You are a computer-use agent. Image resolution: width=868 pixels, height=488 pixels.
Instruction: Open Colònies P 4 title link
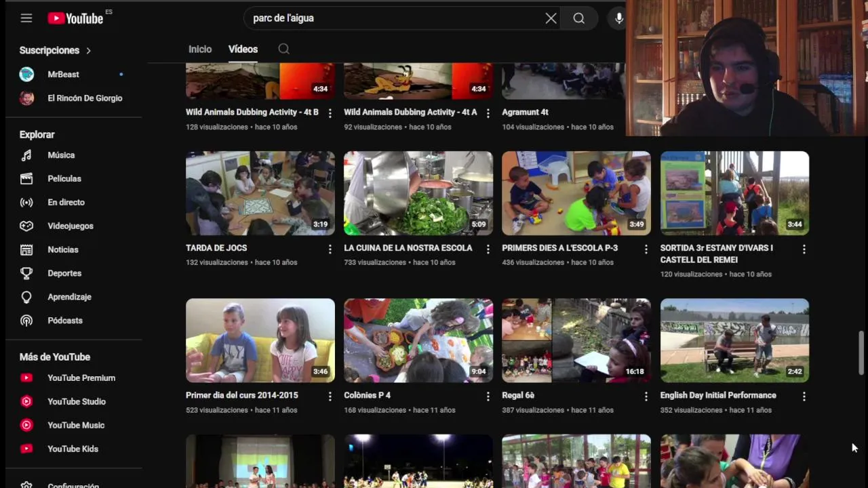(x=367, y=395)
